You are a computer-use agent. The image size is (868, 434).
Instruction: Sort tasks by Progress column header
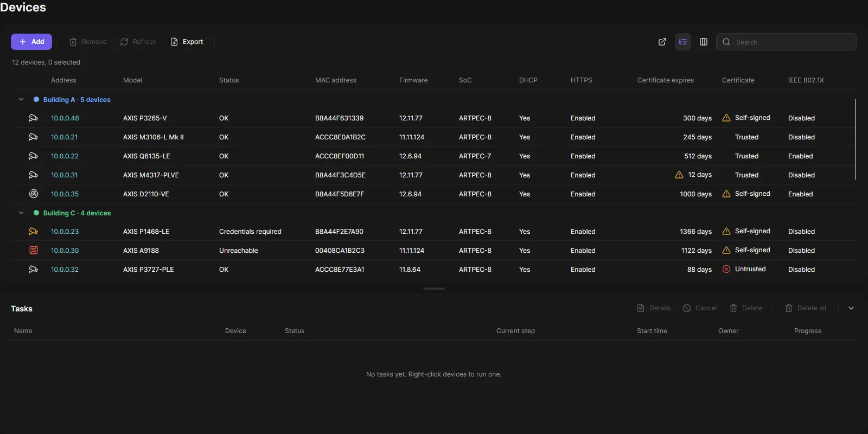808,331
